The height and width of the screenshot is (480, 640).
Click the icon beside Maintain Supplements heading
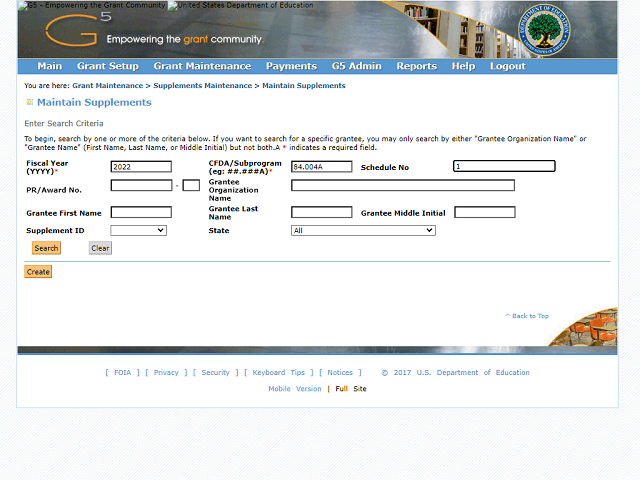click(29, 102)
